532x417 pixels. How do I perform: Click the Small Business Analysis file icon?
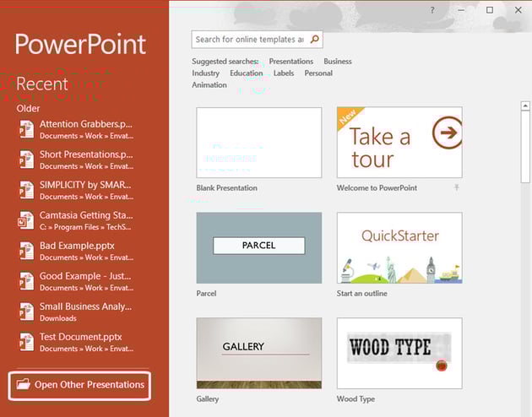tap(26, 311)
